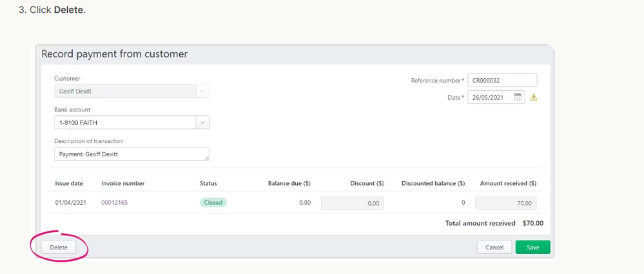Open invoice number 00012165 link

[x=115, y=202]
